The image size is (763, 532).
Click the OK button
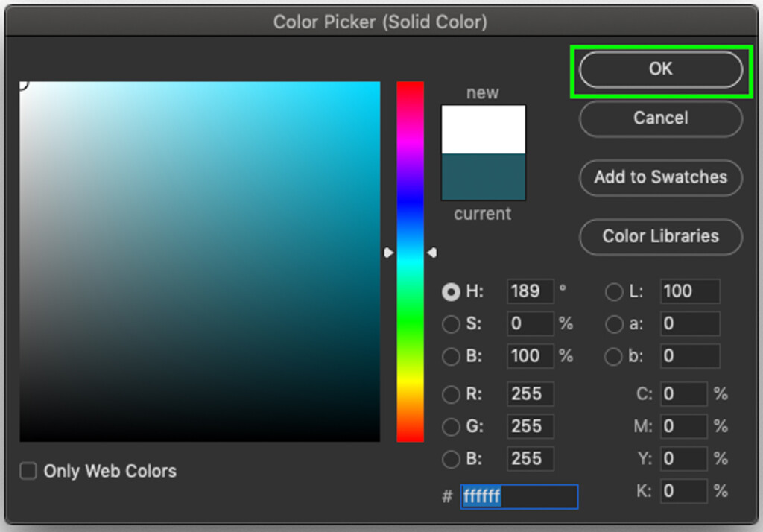coord(660,69)
